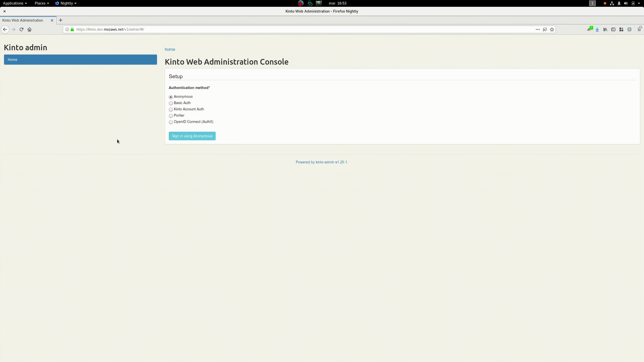Expand the Applications menu
The height and width of the screenshot is (362, 644).
point(13,3)
